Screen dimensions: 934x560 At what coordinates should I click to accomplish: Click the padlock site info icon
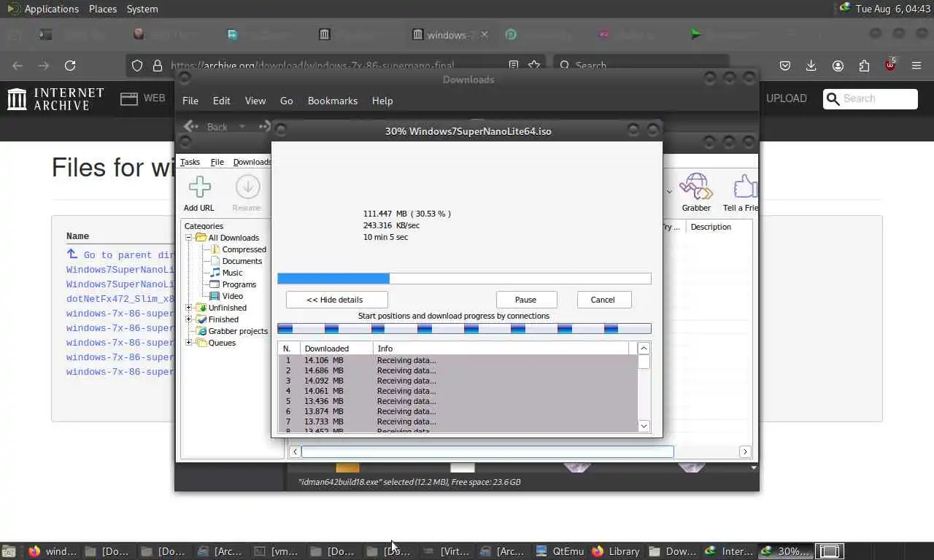coord(157,66)
